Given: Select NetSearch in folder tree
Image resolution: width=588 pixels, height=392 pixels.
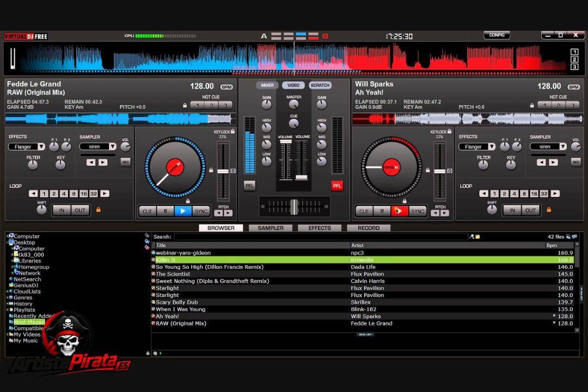Looking at the screenshot, I should click(27, 279).
